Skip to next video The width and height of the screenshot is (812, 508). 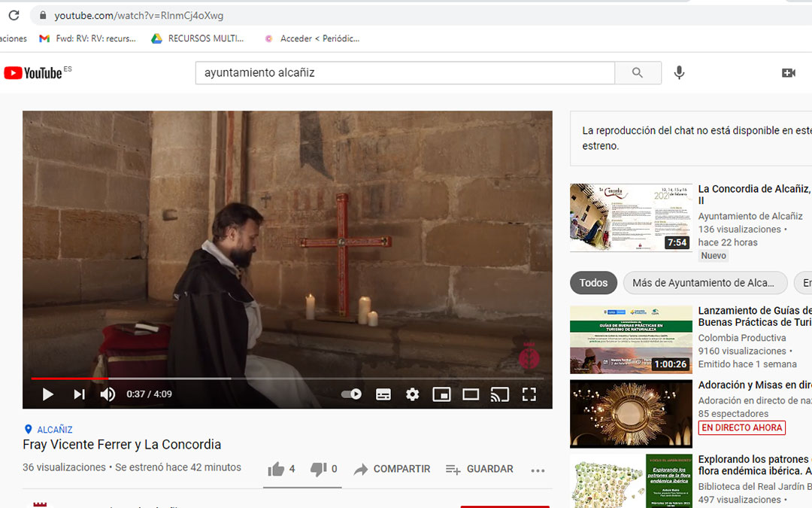coord(79,394)
